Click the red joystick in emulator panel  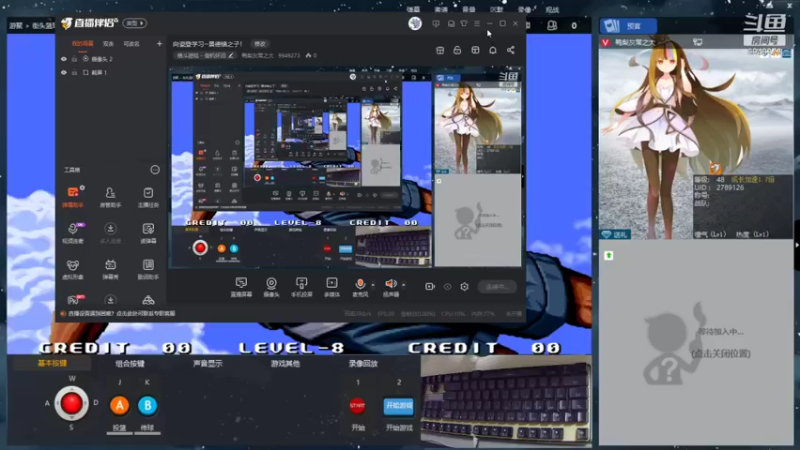click(x=71, y=404)
